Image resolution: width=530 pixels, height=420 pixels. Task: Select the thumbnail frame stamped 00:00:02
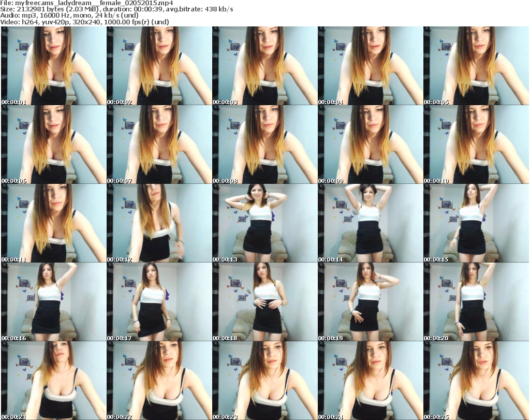pyautogui.click(x=159, y=66)
